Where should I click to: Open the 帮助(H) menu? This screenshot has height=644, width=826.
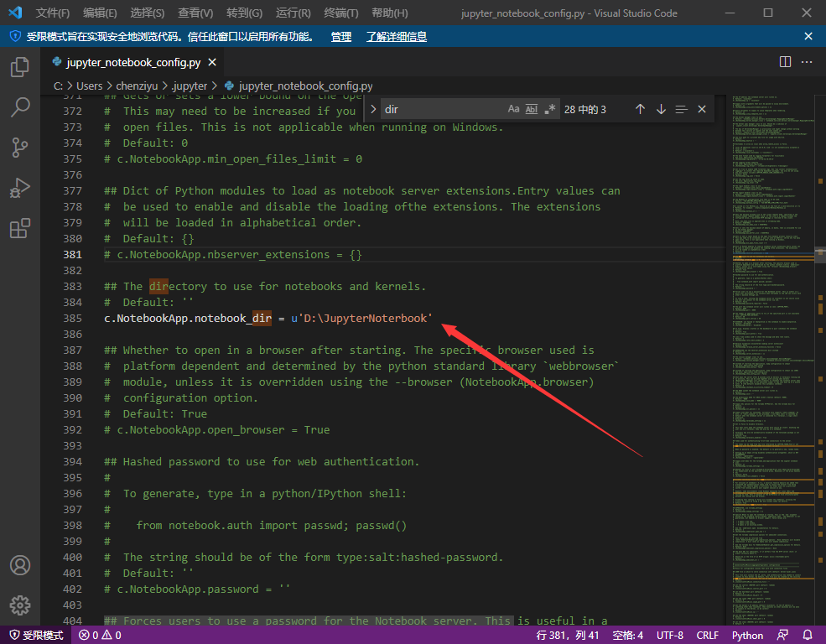click(389, 13)
